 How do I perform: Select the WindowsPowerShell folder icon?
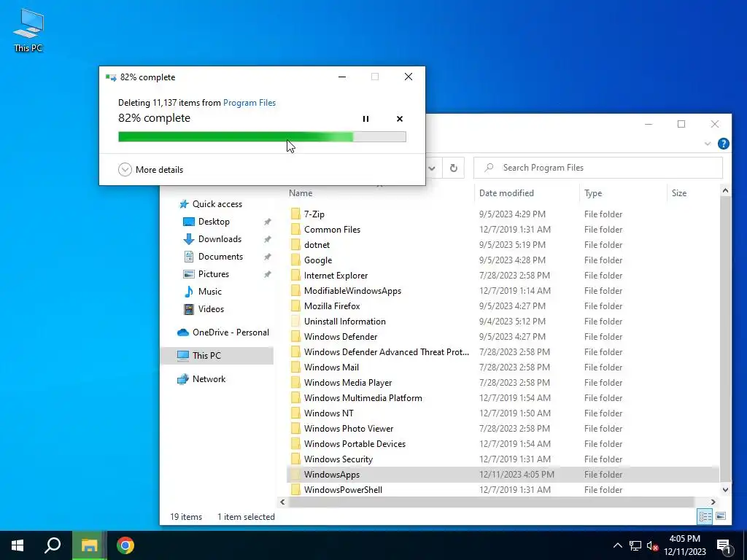tap(295, 489)
